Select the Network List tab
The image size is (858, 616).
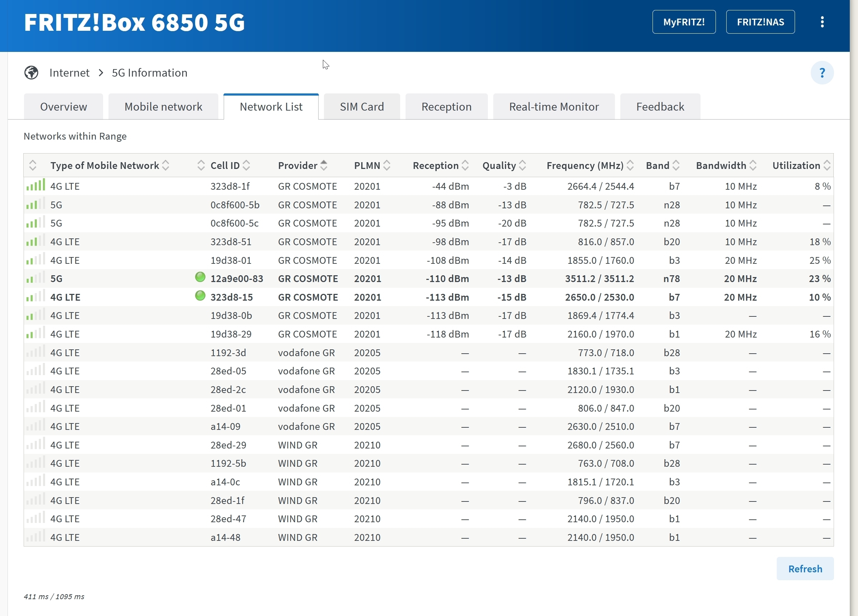(271, 107)
